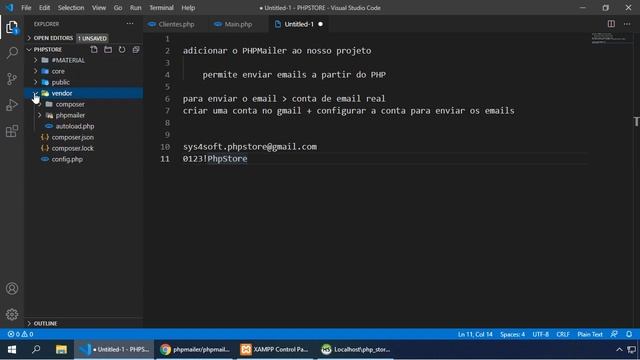Open Run and Debug view
This screenshot has width=640, height=360.
coord(12,105)
